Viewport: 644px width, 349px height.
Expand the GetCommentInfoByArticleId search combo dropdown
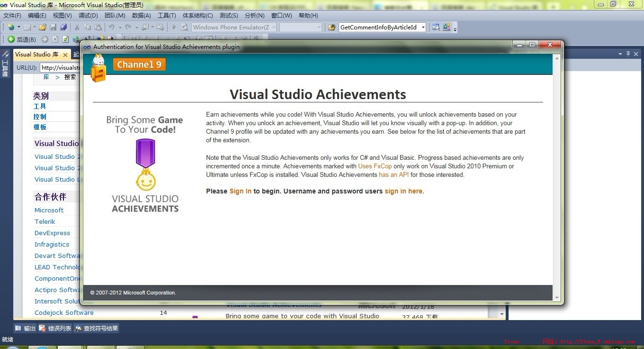click(x=423, y=27)
